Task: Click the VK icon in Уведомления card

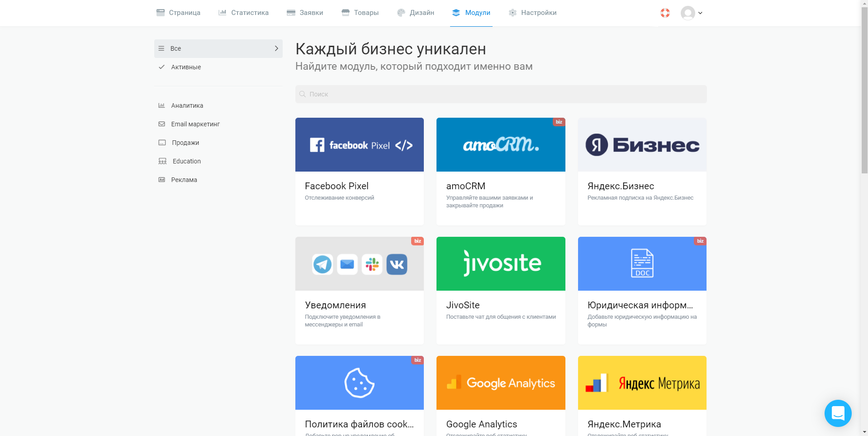Action: [397, 264]
